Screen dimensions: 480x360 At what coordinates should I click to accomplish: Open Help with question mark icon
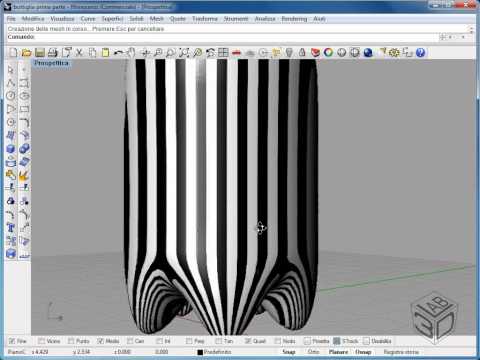click(x=420, y=52)
